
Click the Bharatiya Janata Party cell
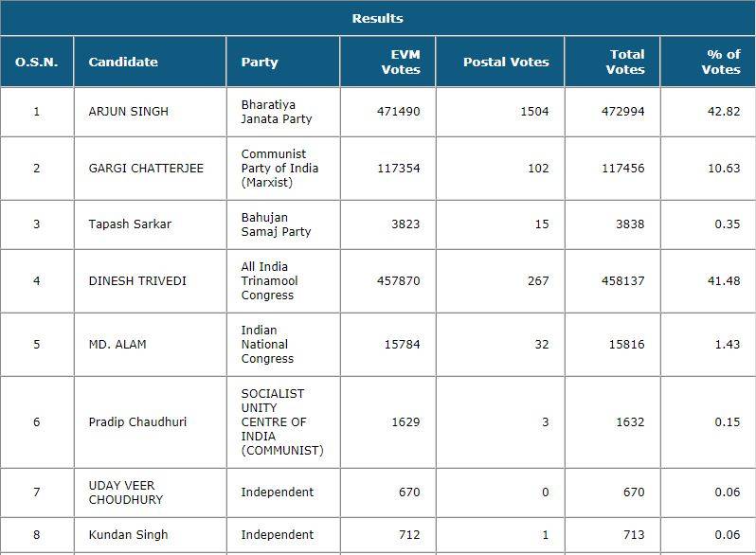pyautogui.click(x=276, y=112)
